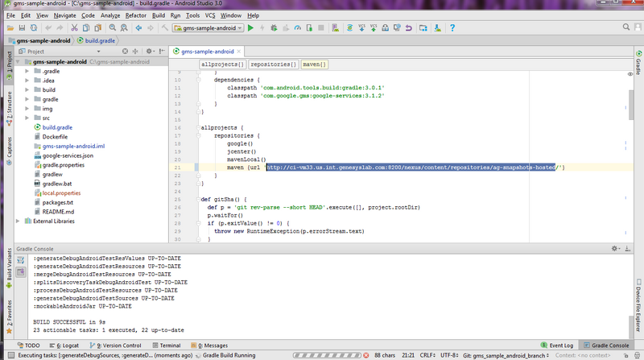Click Sync Project with Gradle Files icon

click(x=349, y=28)
